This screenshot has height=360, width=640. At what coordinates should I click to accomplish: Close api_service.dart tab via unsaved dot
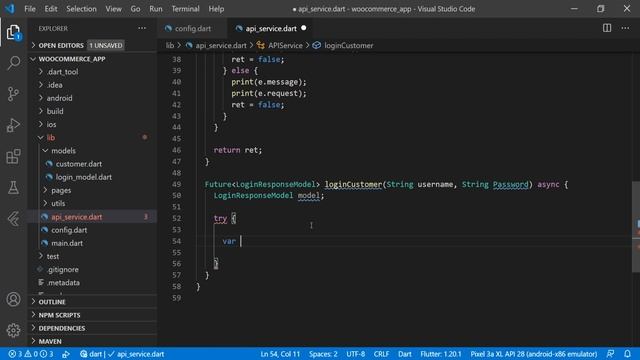click(304, 28)
